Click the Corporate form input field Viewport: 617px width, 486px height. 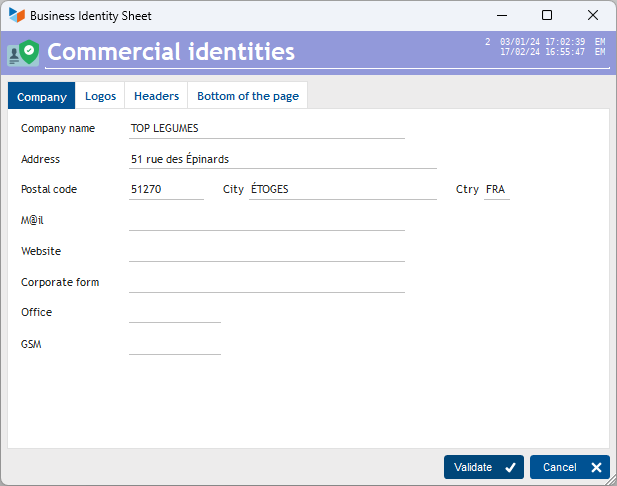267,283
